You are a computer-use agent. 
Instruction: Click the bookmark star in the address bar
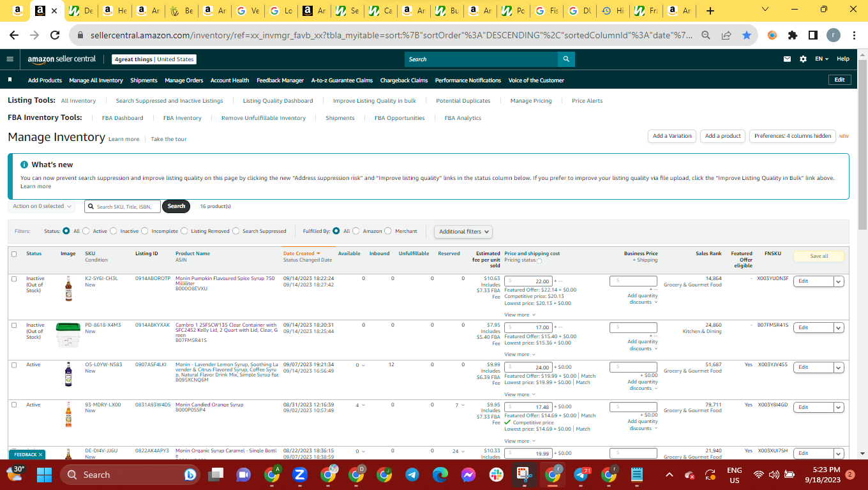pos(747,36)
